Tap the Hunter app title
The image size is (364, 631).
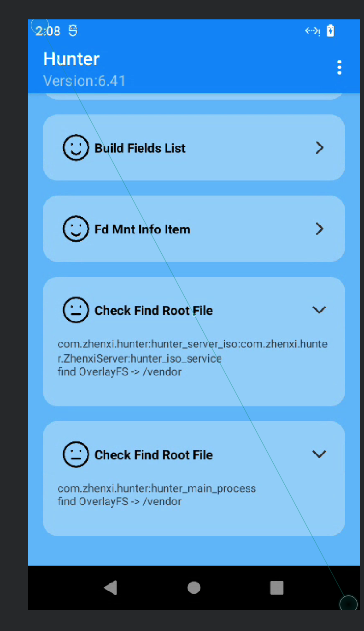[71, 59]
